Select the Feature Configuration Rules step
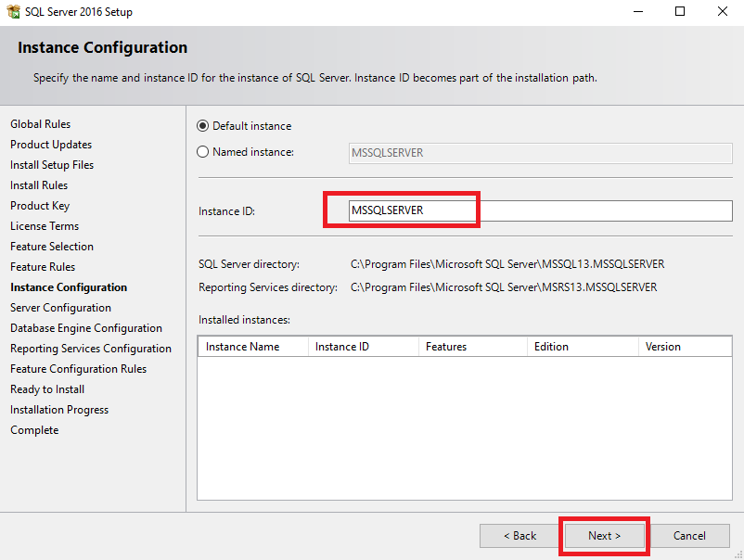 click(78, 369)
